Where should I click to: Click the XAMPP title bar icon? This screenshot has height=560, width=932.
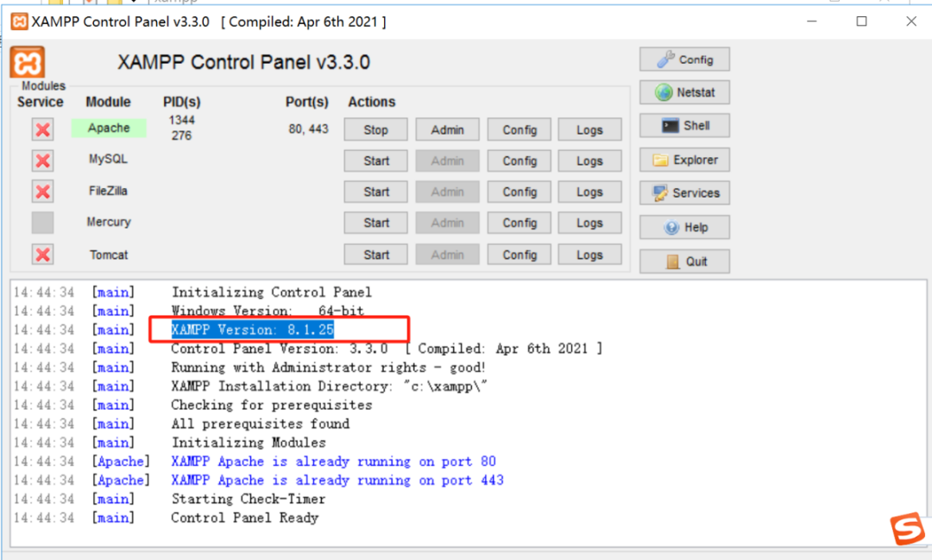tap(19, 22)
